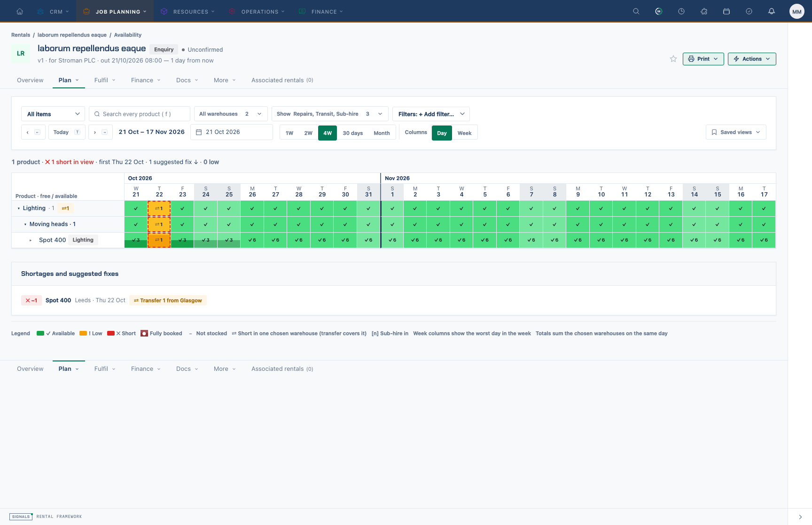The width and height of the screenshot is (812, 525).
Task: Click the short Spot 400 cell on Oct 22
Action: 159,240
